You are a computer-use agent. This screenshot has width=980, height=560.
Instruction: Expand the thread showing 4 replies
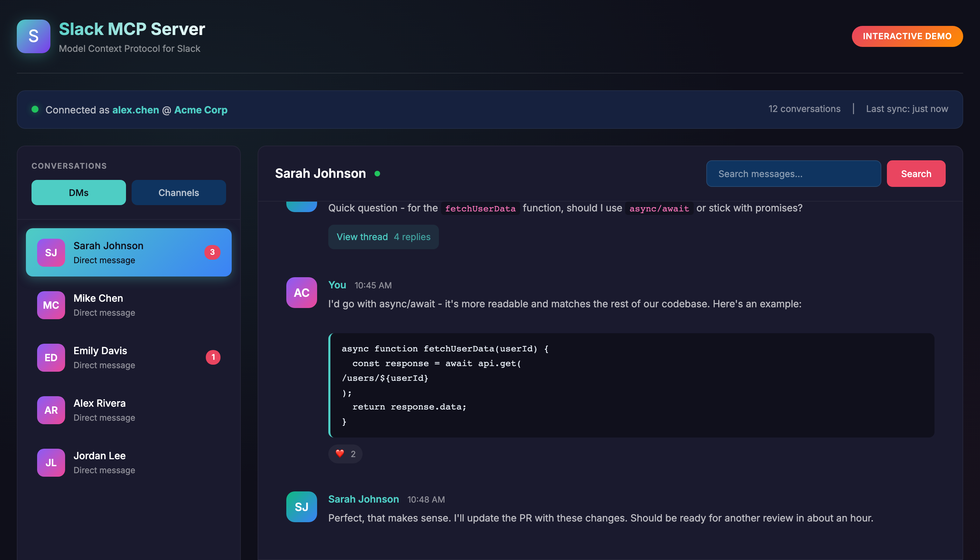pos(383,237)
